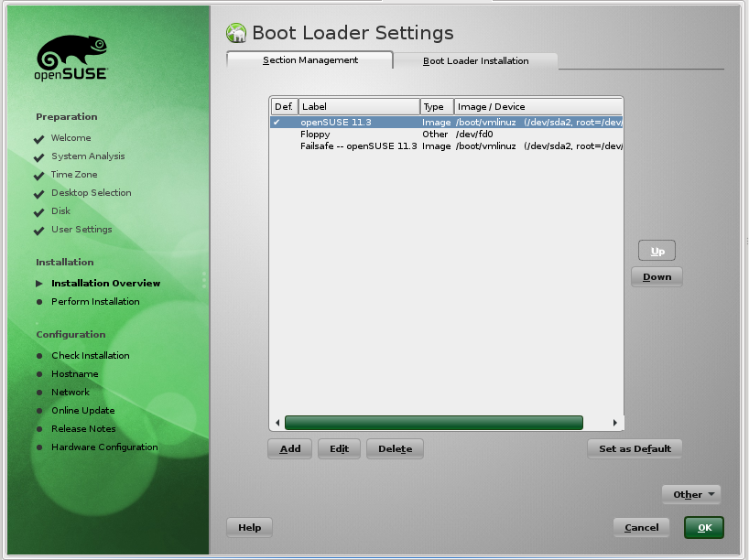Click the Configuration section heading
749x560 pixels.
point(71,335)
